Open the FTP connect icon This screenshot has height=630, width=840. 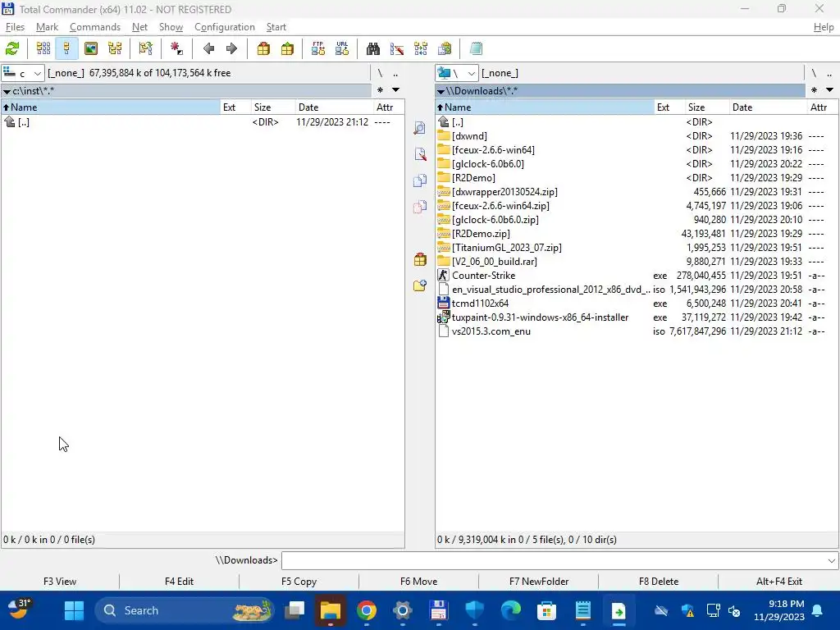tap(318, 48)
